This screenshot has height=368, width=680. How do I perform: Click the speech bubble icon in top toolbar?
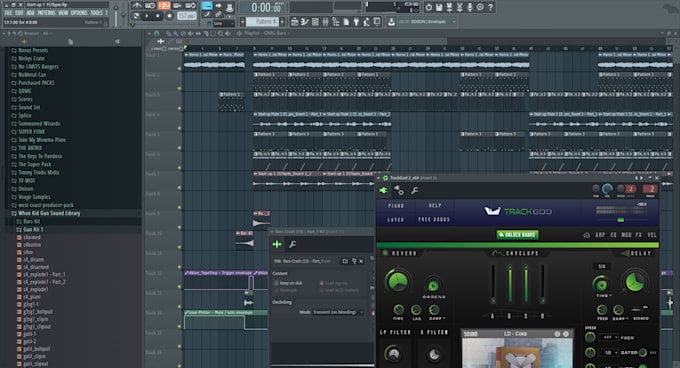coord(480,7)
